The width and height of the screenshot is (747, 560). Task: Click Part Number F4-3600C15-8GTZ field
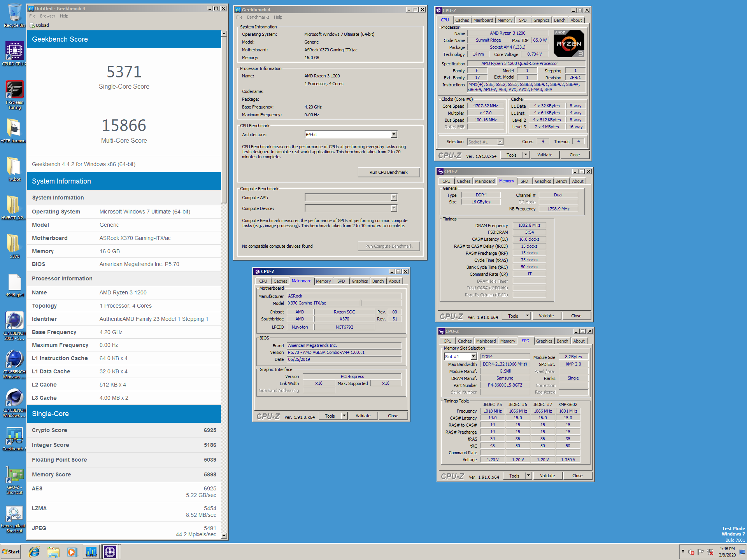coord(505,385)
